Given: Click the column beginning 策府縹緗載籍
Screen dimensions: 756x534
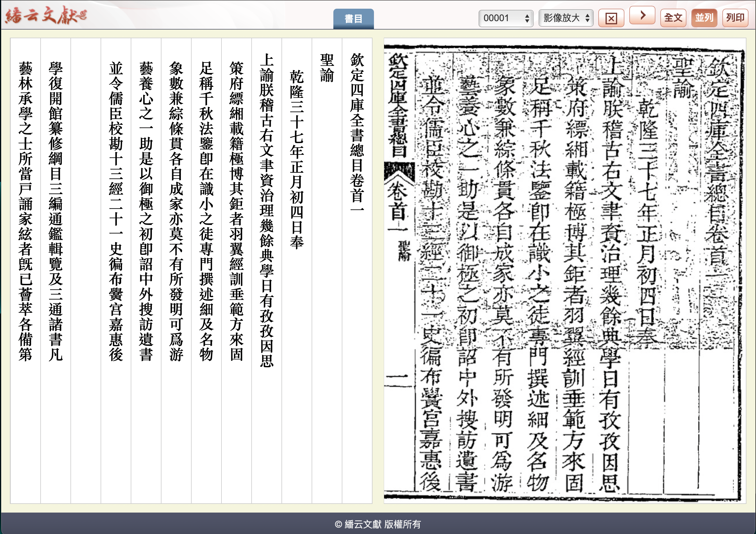Looking at the screenshot, I should [237, 211].
